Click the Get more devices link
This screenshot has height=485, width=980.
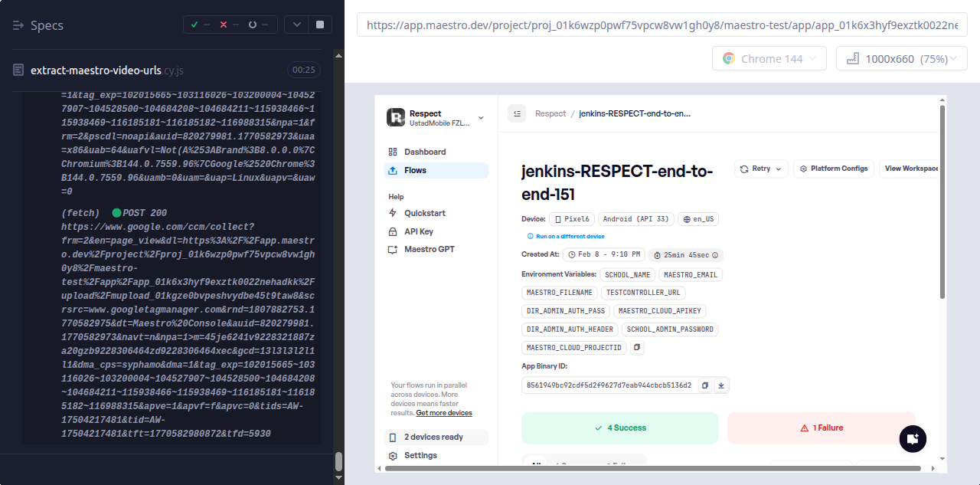click(444, 413)
